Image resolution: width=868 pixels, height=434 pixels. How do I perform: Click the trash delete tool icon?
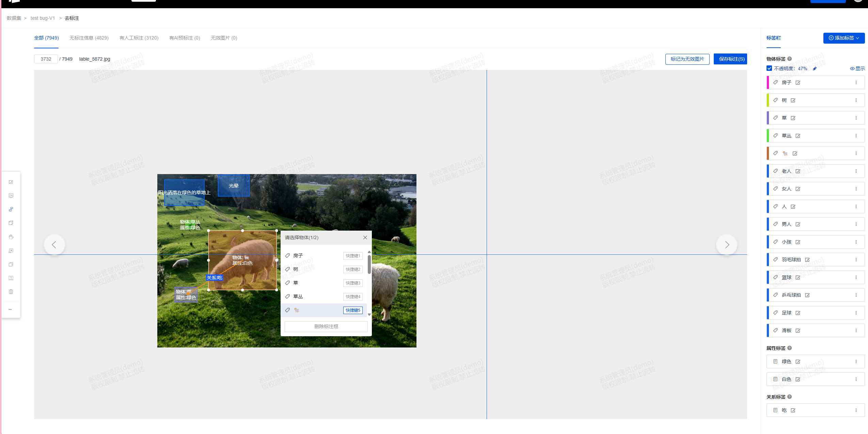click(x=11, y=292)
